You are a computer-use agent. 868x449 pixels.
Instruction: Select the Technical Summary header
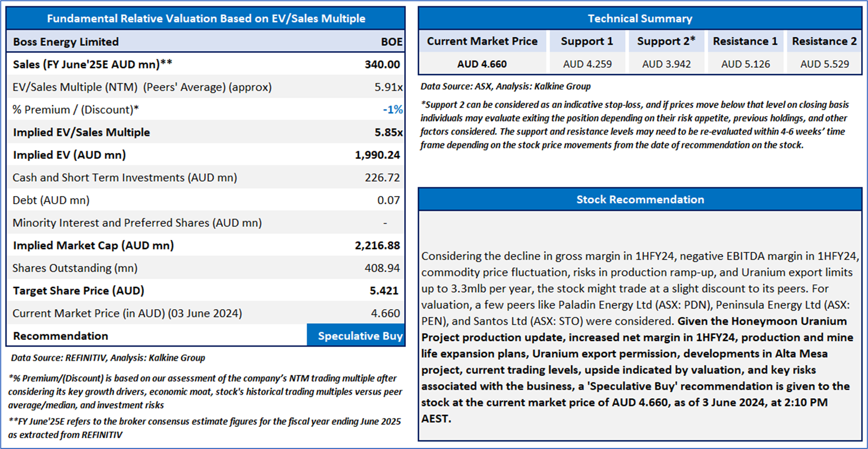pos(640,18)
